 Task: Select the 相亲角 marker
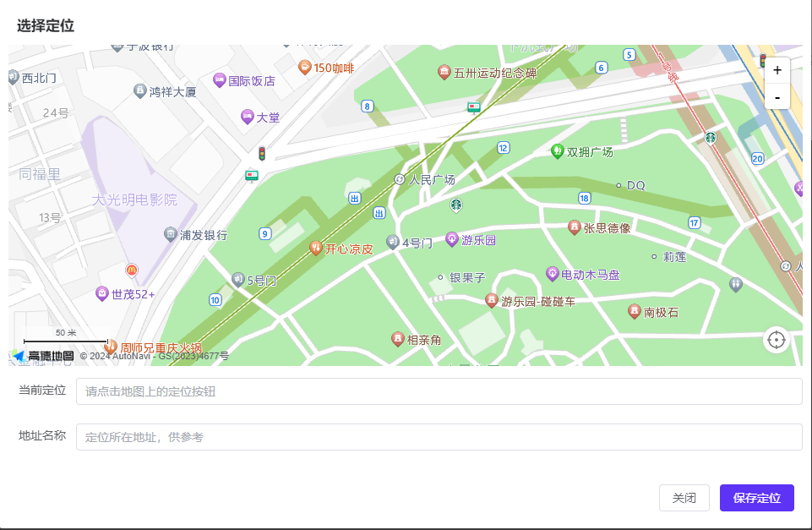397,339
